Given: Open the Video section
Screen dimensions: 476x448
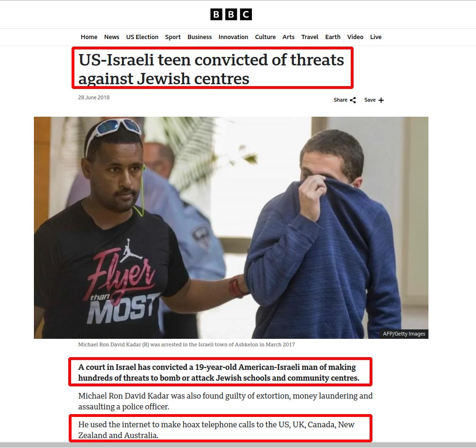Looking at the screenshot, I should 355,37.
